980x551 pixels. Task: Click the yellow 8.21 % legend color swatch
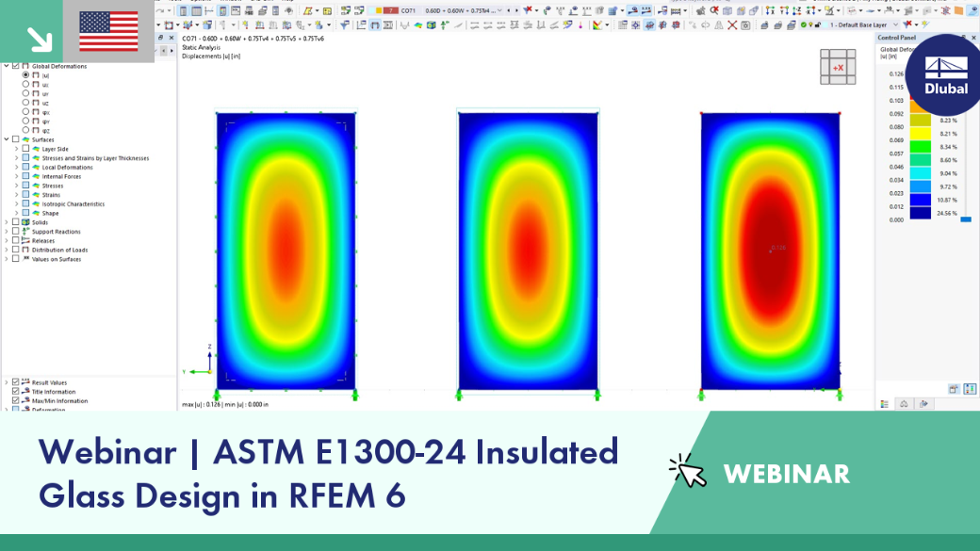click(x=920, y=134)
